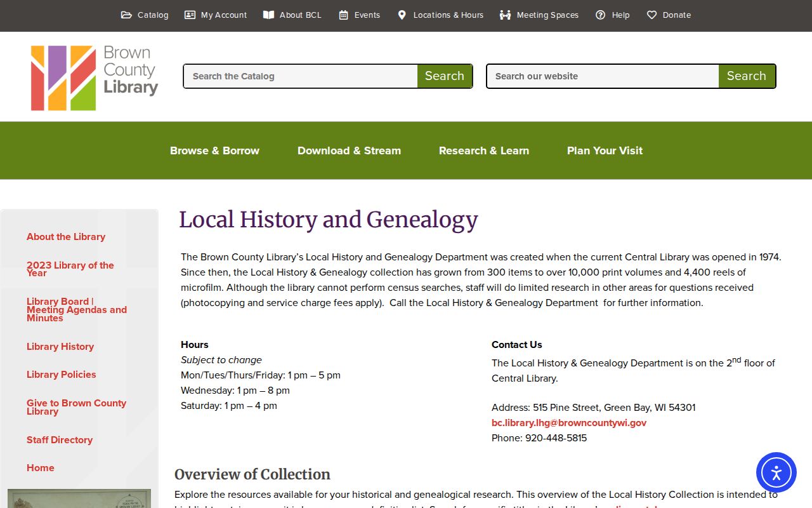
Task: Click the Catalog folder icon
Action: click(x=126, y=15)
